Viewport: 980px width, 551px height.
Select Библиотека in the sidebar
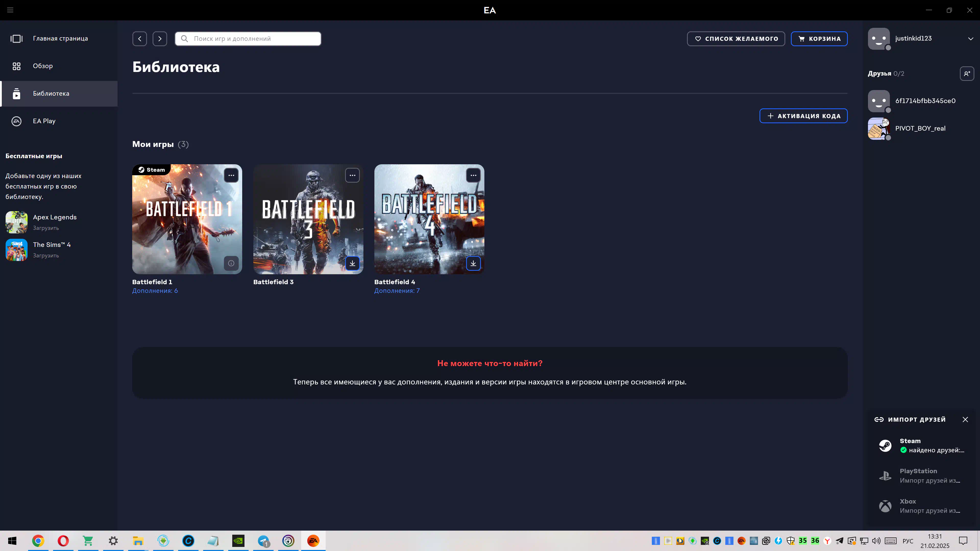[59, 94]
